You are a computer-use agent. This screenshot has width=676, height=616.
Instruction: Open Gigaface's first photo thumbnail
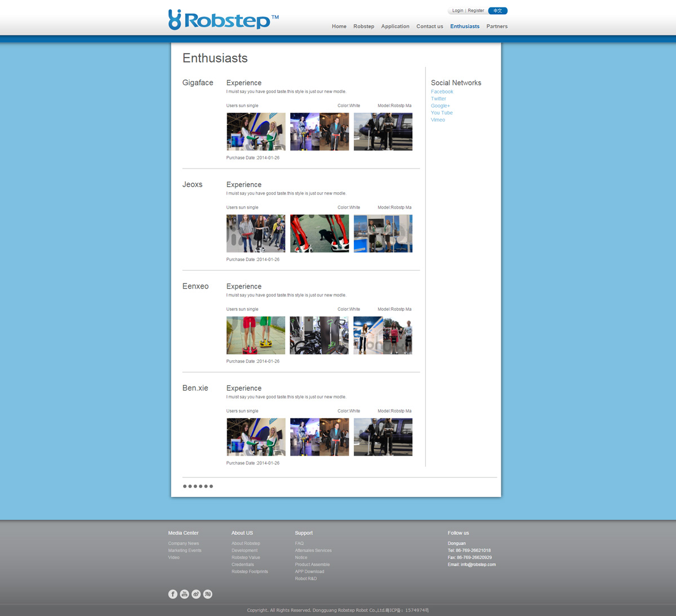(x=256, y=132)
